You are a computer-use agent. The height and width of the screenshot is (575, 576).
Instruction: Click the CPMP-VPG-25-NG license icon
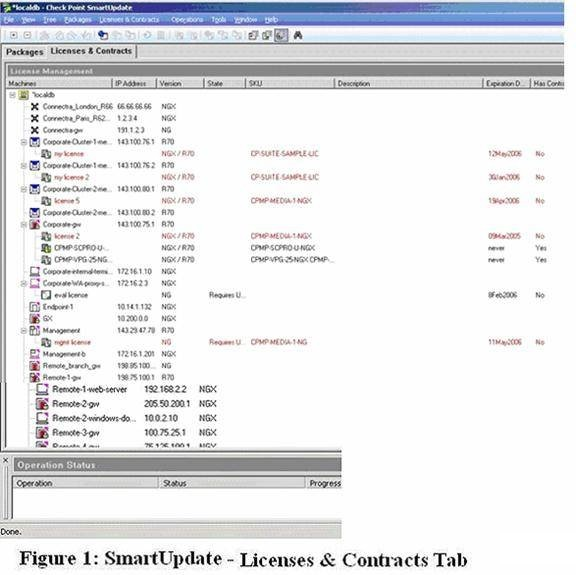(x=46, y=260)
